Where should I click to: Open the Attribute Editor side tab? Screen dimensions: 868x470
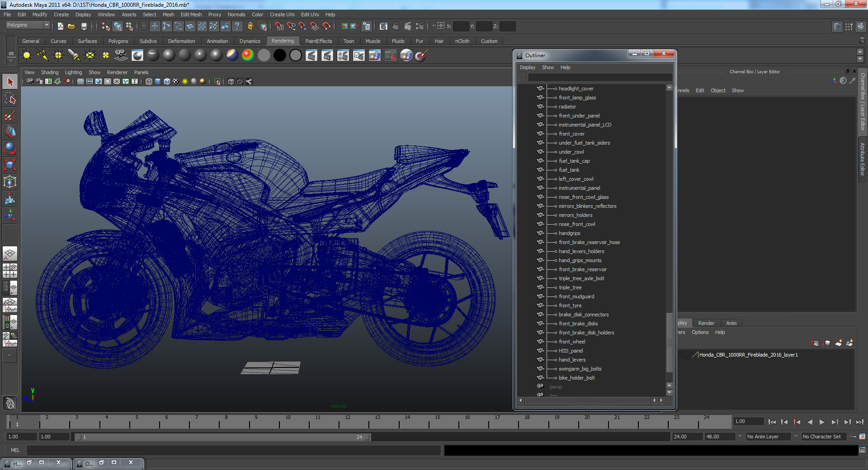[863, 159]
